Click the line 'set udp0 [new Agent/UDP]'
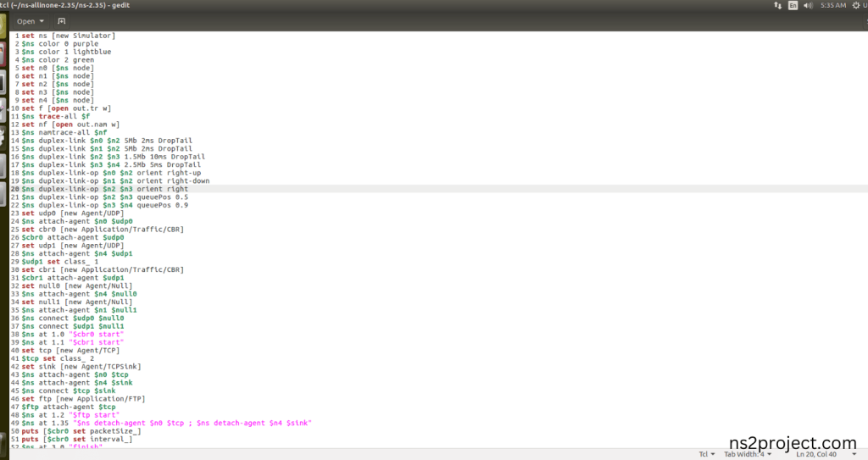The image size is (868, 460). coord(73,213)
